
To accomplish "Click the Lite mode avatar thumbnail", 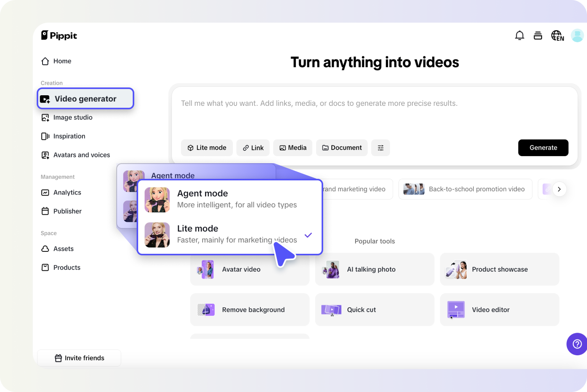I will (x=157, y=235).
